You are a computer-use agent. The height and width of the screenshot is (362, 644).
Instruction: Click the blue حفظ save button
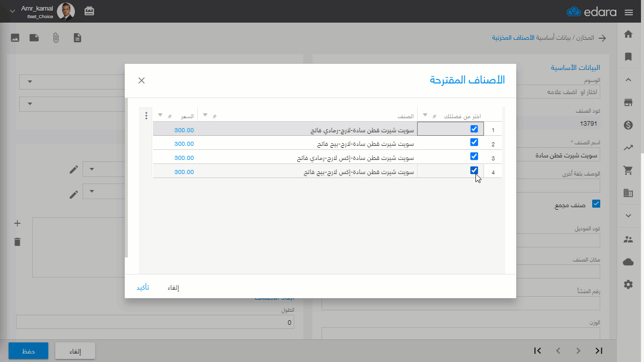point(28,351)
